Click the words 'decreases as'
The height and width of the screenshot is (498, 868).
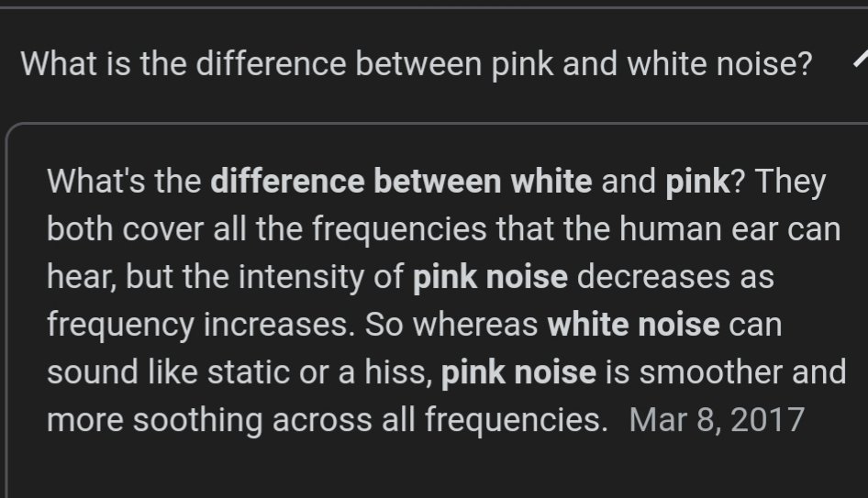coord(675,277)
